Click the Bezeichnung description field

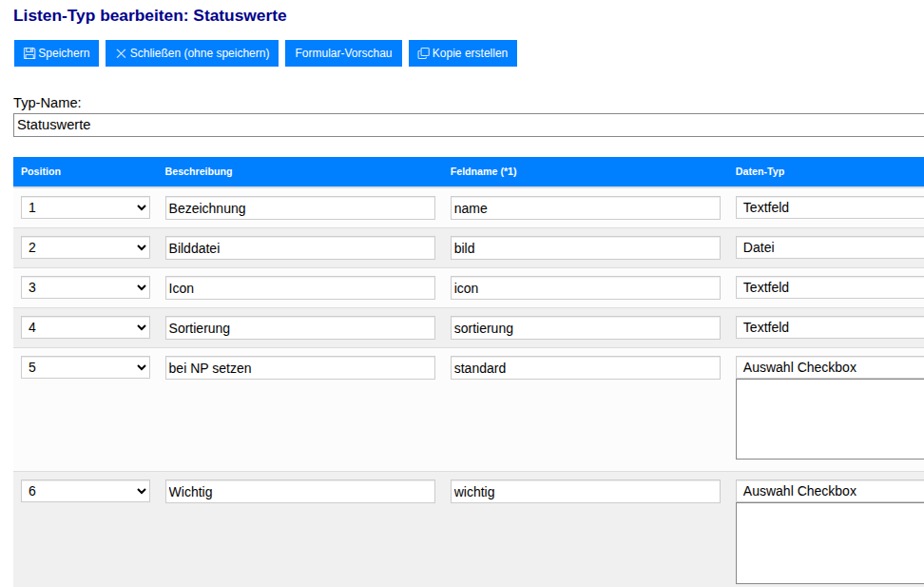[299, 207]
